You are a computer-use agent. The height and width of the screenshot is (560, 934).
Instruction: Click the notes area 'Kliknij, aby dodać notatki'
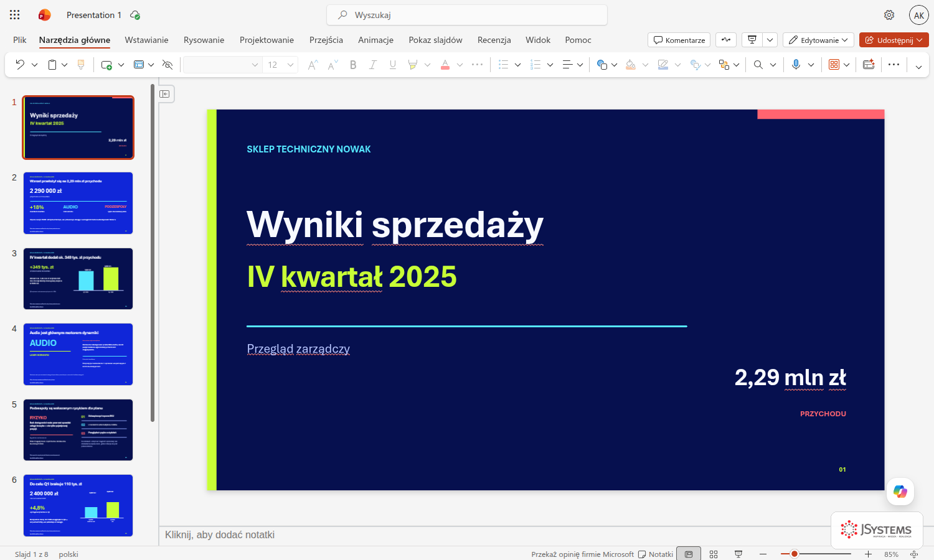[220, 534]
